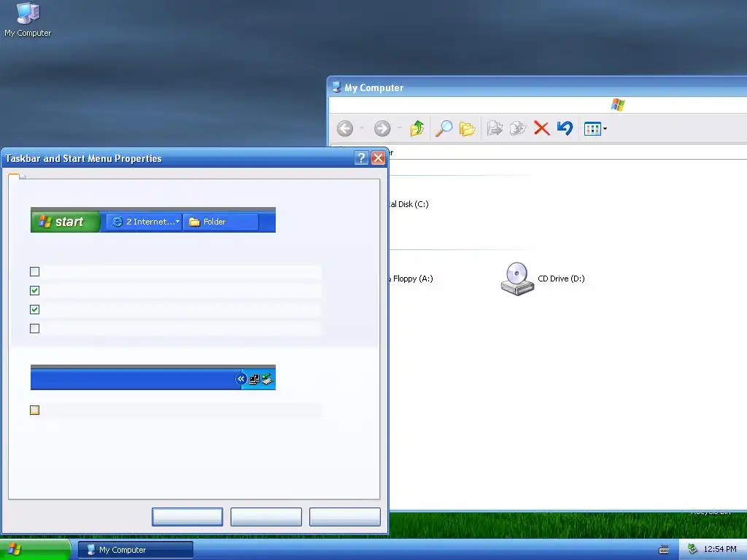Viewport: 747px width, 560px height.
Task: Toggle the Folders pane icon
Action: pyautogui.click(x=468, y=128)
